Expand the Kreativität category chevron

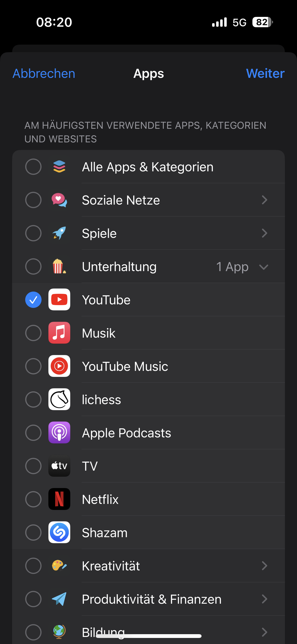click(x=264, y=566)
